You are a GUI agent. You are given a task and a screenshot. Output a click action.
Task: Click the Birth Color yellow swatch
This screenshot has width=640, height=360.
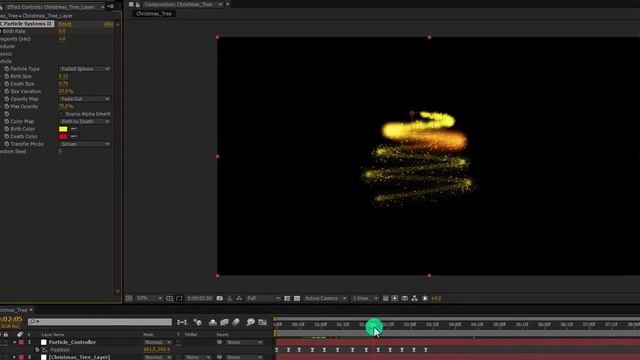click(63, 129)
